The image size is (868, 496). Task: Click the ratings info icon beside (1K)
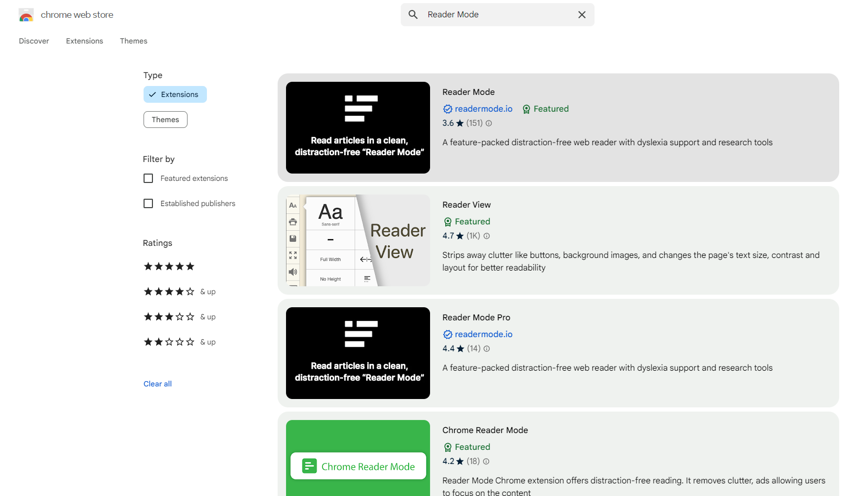(x=487, y=236)
